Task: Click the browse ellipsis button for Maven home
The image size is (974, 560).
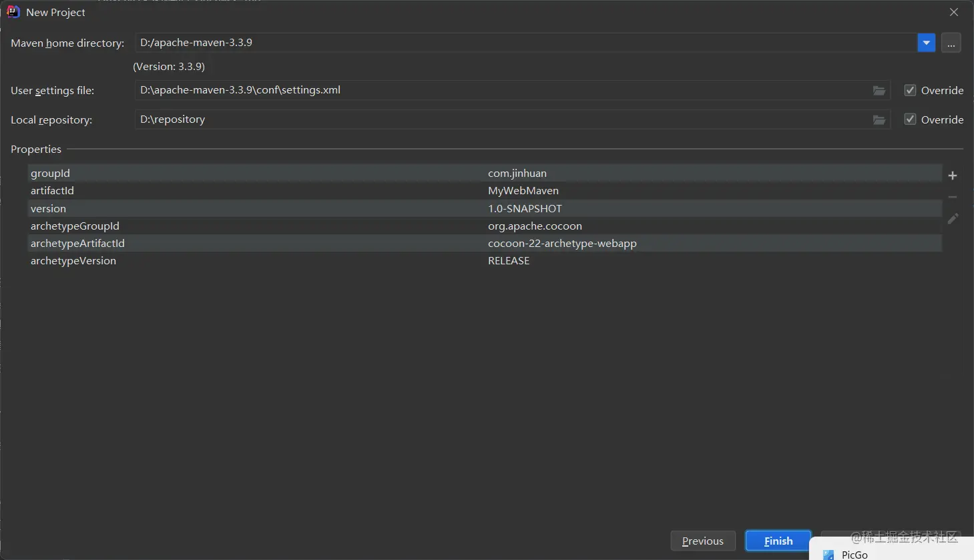Action: tap(951, 43)
